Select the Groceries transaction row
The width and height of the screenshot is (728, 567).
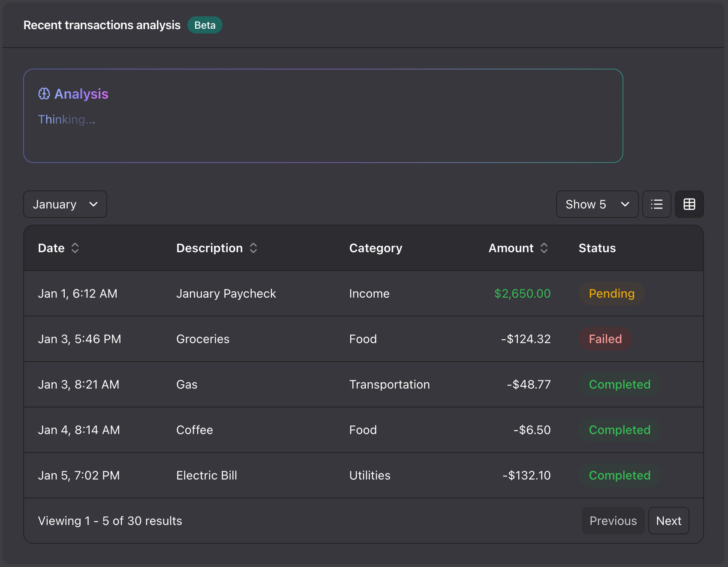(x=300, y=339)
